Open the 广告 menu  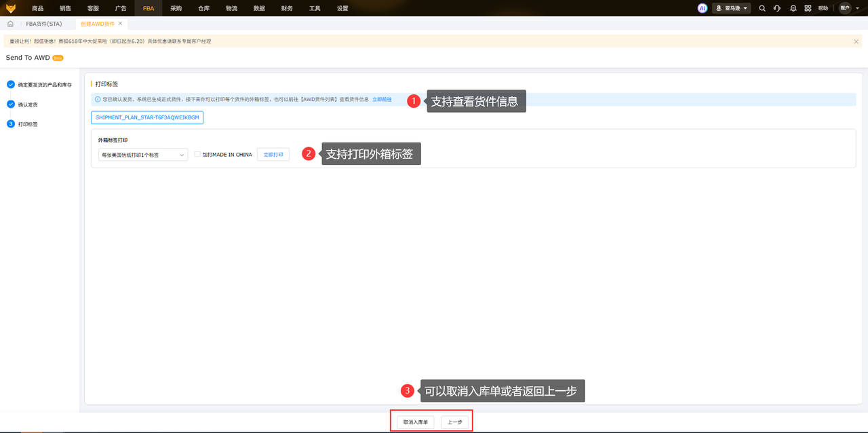coord(121,8)
